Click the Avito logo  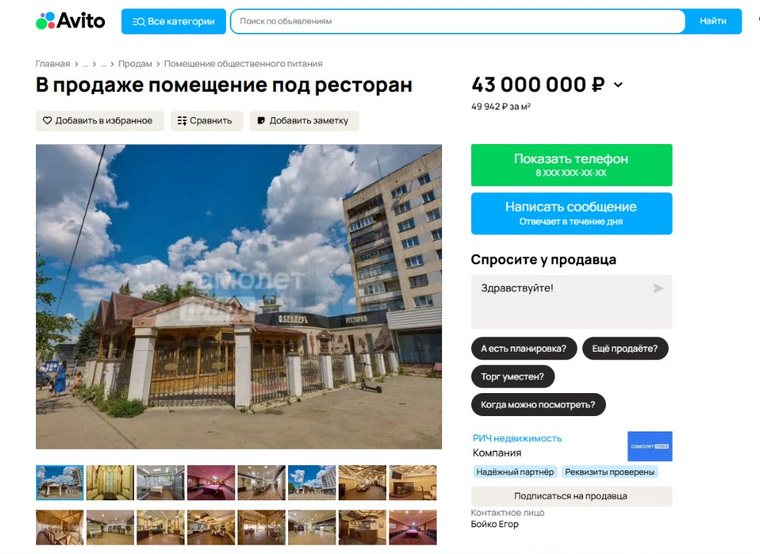pyautogui.click(x=70, y=21)
